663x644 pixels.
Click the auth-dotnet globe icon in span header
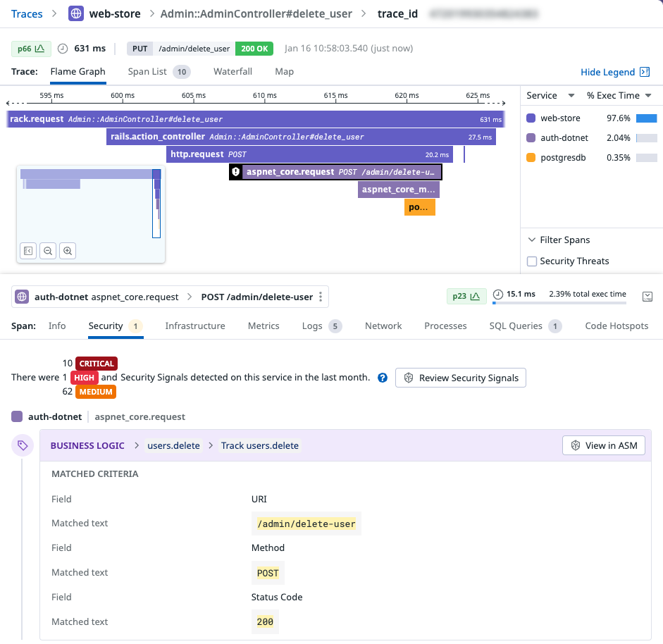pos(22,297)
